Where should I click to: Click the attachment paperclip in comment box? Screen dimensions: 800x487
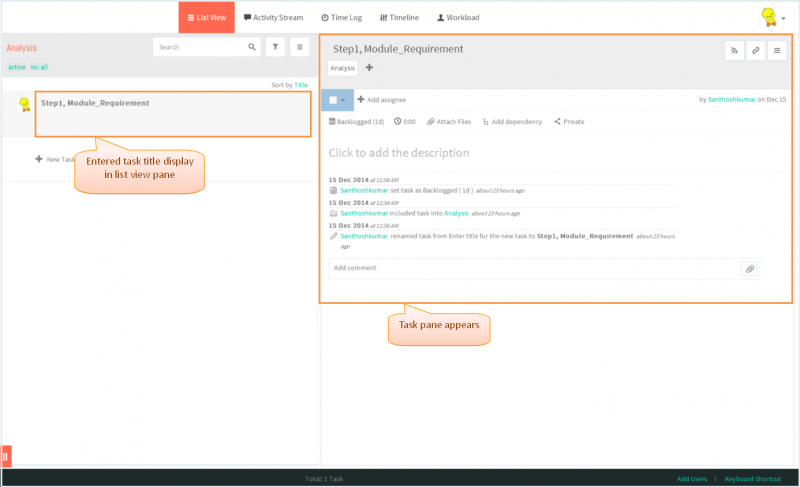click(x=749, y=269)
